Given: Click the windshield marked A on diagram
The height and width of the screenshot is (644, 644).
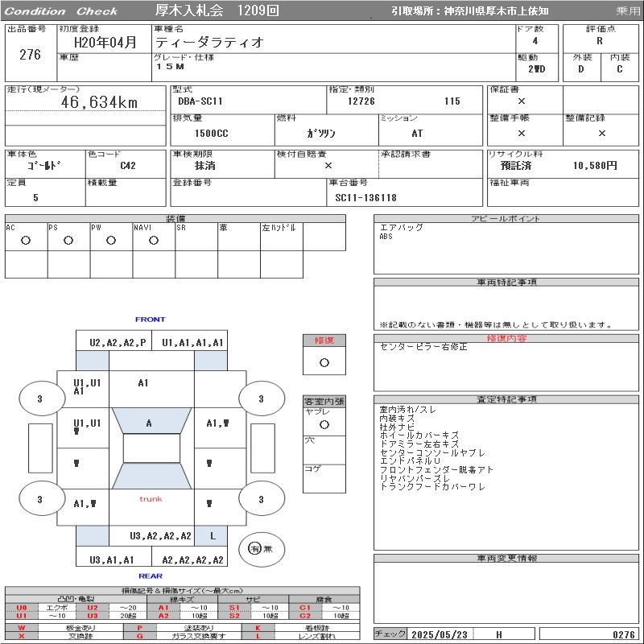Looking at the screenshot, I should (149, 423).
